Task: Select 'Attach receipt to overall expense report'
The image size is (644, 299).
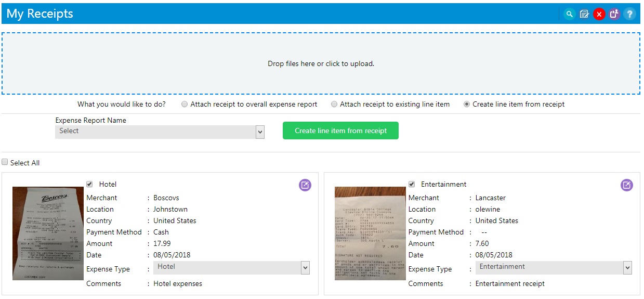Action: pos(185,105)
